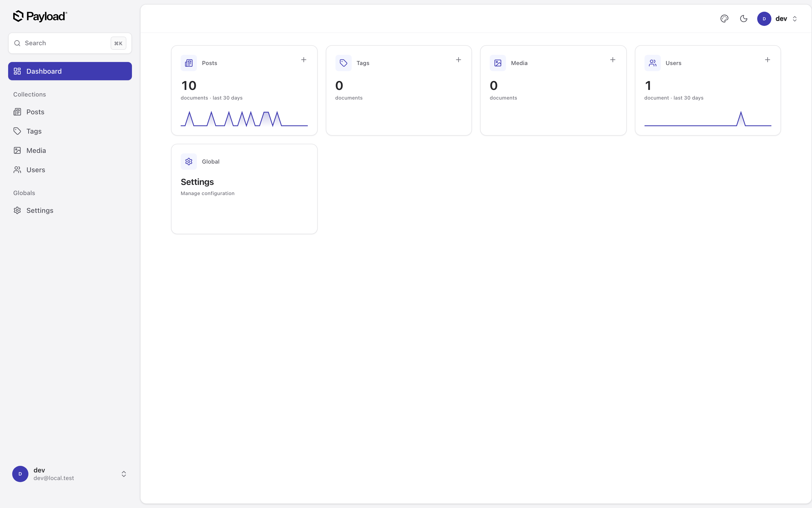The width and height of the screenshot is (812, 508).
Task: Open the Users card title
Action: [673, 63]
